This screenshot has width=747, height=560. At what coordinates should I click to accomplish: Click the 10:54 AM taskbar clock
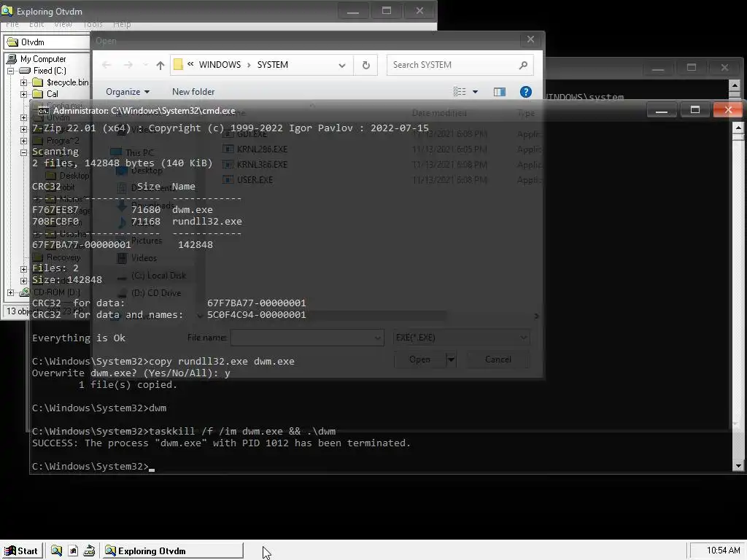[x=723, y=551]
